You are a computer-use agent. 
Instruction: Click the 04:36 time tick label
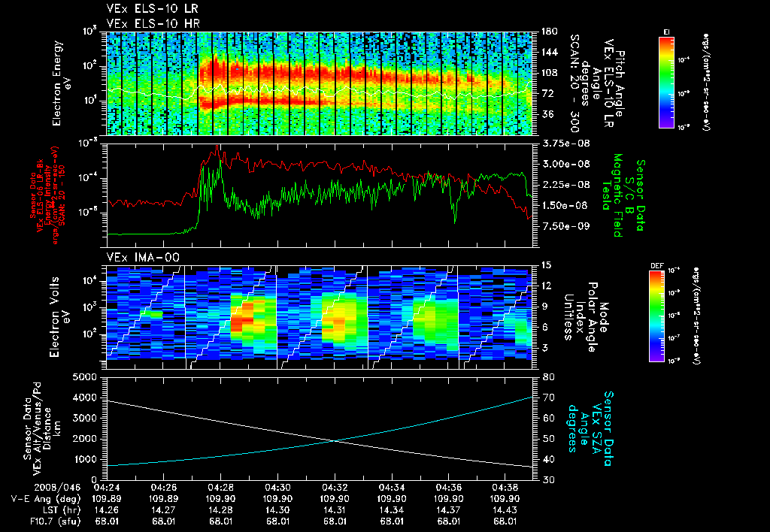click(448, 488)
